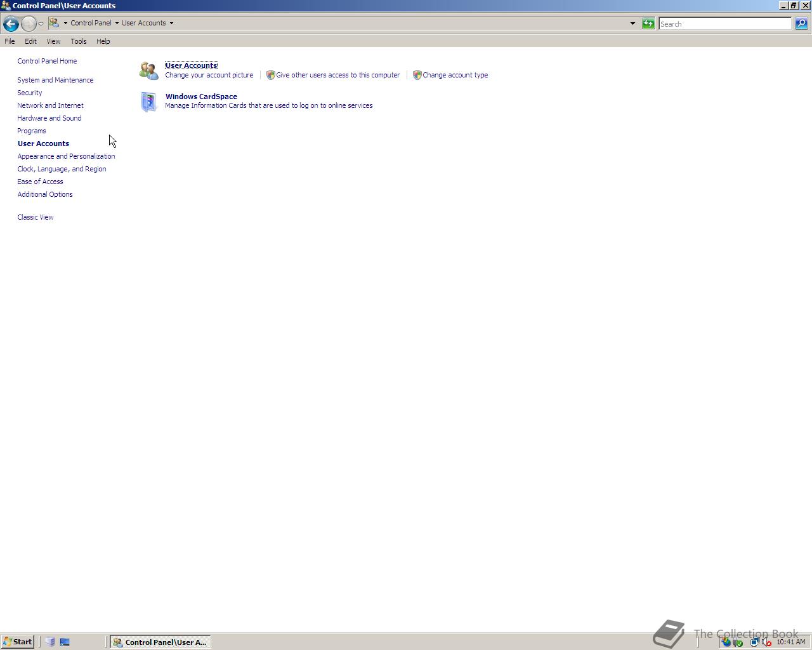This screenshot has width=812, height=650.
Task: Click the network connection tray icon
Action: 755,642
